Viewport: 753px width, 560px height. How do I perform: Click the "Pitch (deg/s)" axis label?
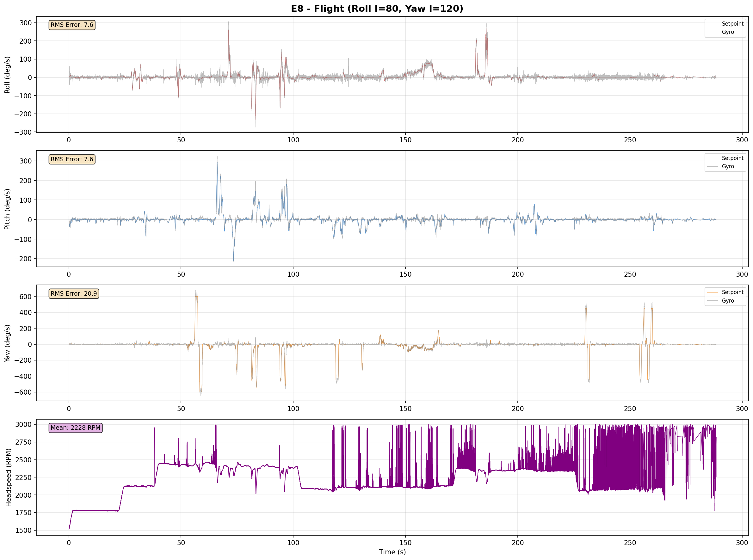tap(8, 209)
